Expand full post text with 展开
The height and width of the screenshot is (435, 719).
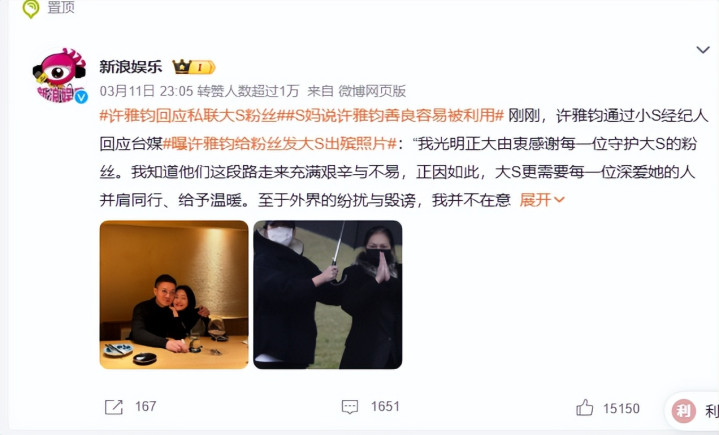coord(542,200)
